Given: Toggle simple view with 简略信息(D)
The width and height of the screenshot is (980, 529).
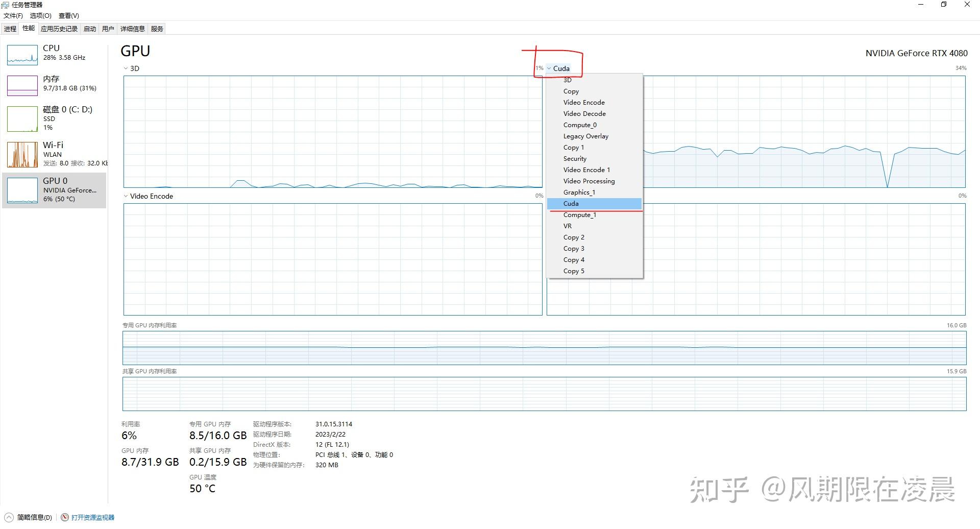Looking at the screenshot, I should [x=31, y=517].
